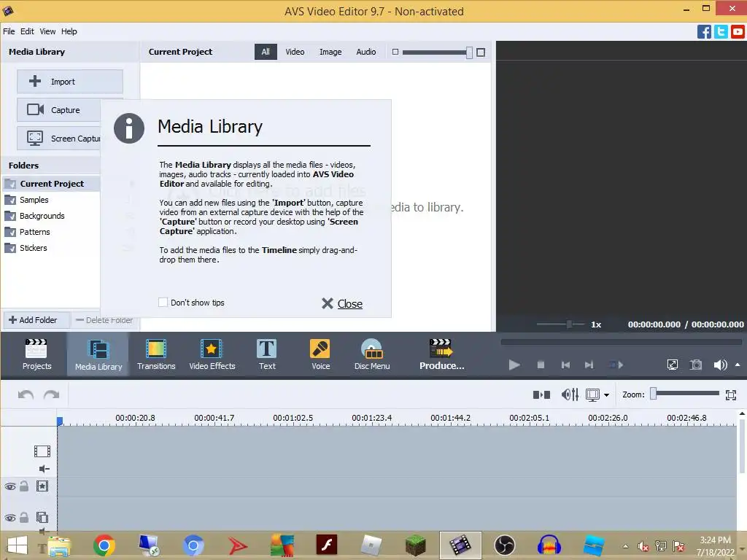Screen dimensions: 747x560
Task: Open the Help menu
Action: tap(69, 31)
